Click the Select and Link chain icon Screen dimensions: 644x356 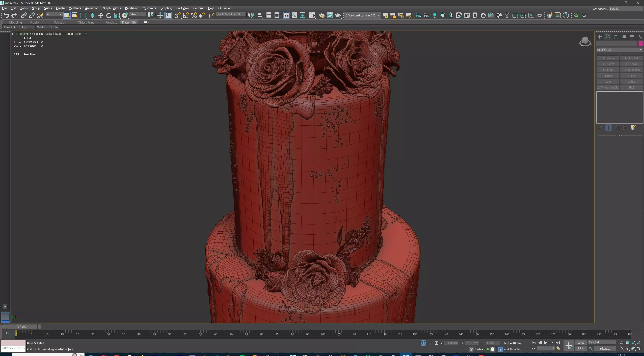coord(23,15)
